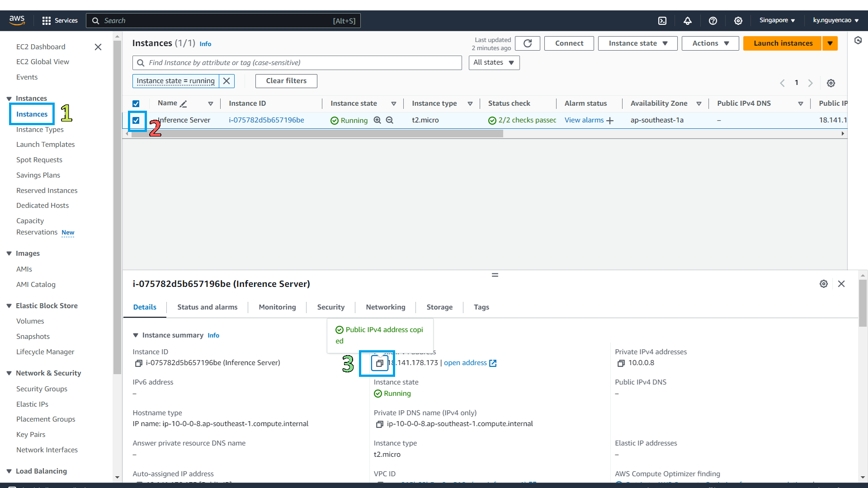Open the Launch instances split arrow
Screen dimensions: 868x488
coord(830,43)
